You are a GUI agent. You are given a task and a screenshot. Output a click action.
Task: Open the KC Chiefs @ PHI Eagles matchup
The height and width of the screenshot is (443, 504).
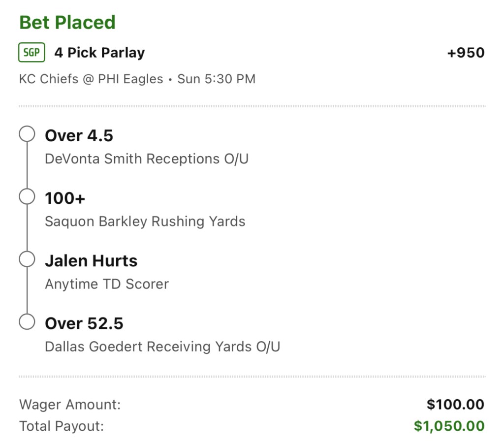point(91,79)
